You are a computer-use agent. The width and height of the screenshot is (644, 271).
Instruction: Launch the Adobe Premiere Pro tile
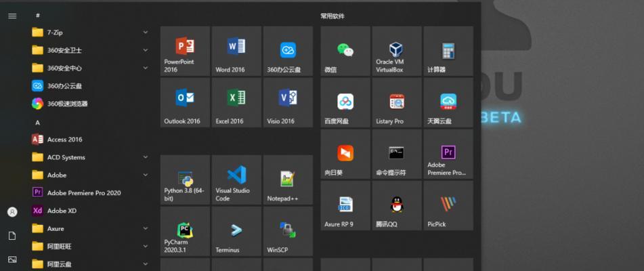(448, 154)
